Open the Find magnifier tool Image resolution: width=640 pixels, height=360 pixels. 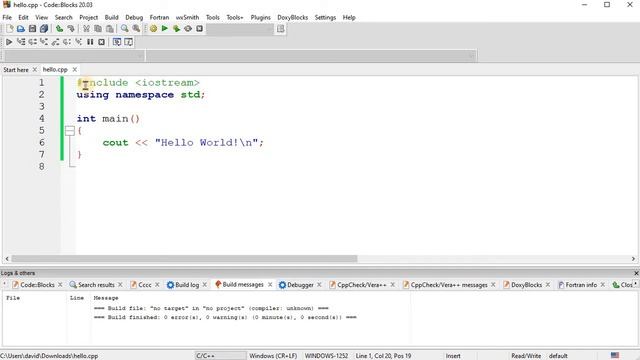point(124,29)
